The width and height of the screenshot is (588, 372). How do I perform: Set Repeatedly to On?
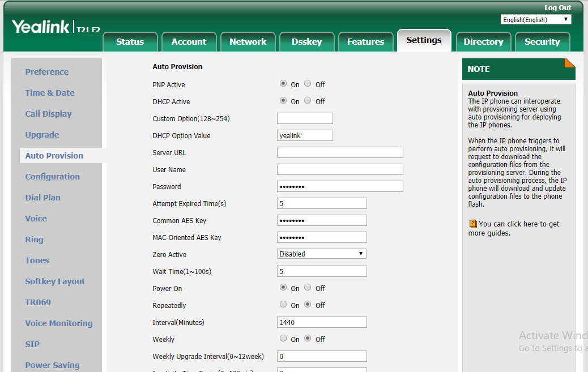[x=283, y=305]
